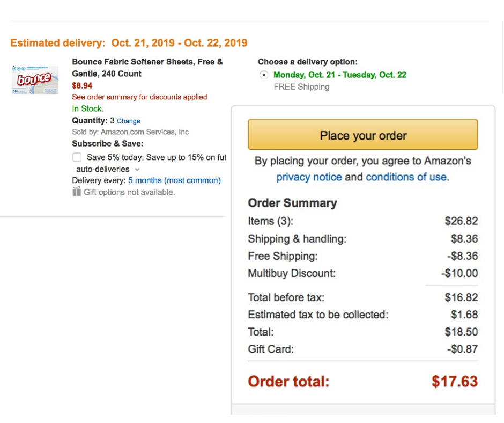This screenshot has height=423, width=504.
Task: View Bounce Fabric Softener Sheets product title
Action: [x=147, y=68]
